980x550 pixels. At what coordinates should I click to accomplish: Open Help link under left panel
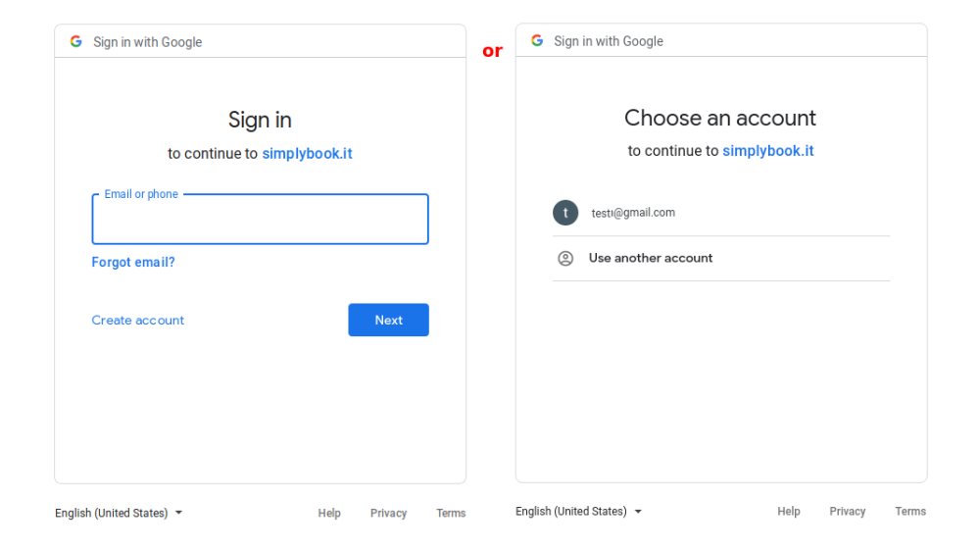(x=329, y=514)
